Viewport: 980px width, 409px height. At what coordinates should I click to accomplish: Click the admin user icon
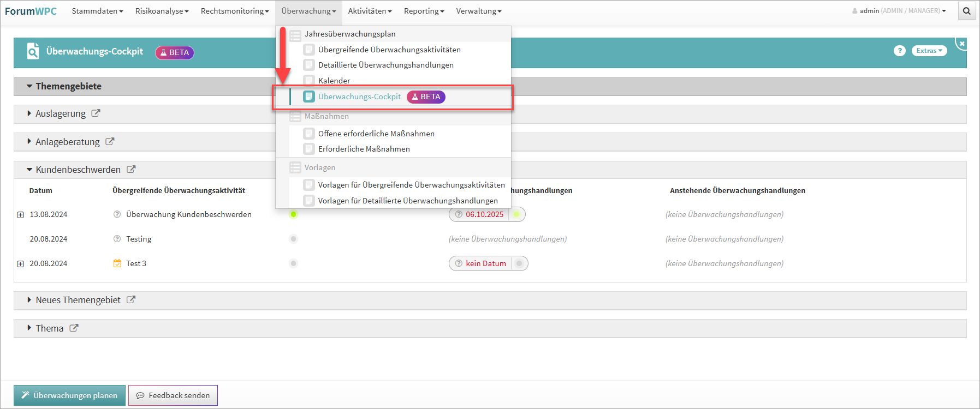tap(854, 11)
